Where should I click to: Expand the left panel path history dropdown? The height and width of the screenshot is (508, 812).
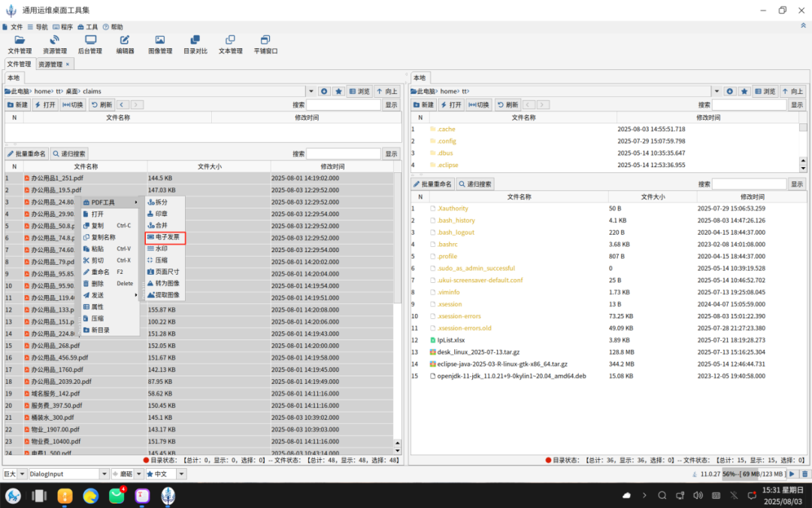tap(310, 91)
